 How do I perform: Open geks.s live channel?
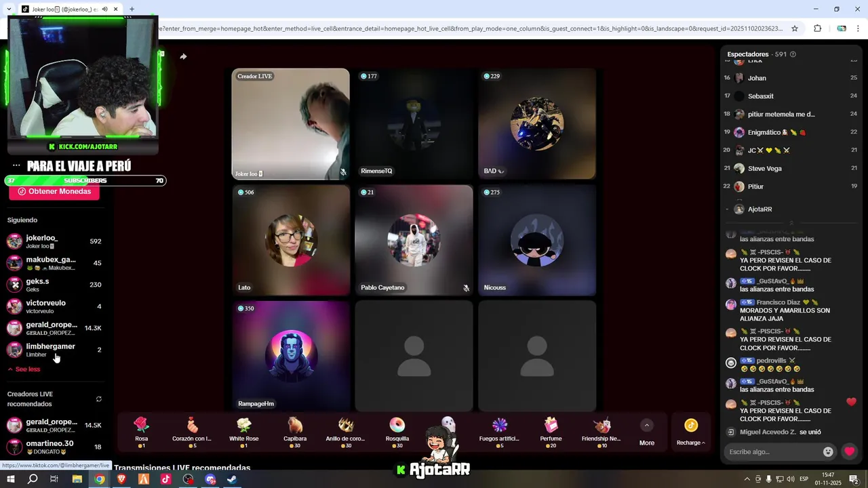click(x=54, y=285)
